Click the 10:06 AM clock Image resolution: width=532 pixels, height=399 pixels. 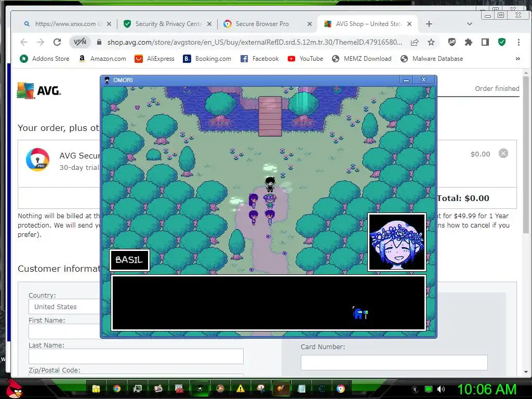pyautogui.click(x=487, y=389)
